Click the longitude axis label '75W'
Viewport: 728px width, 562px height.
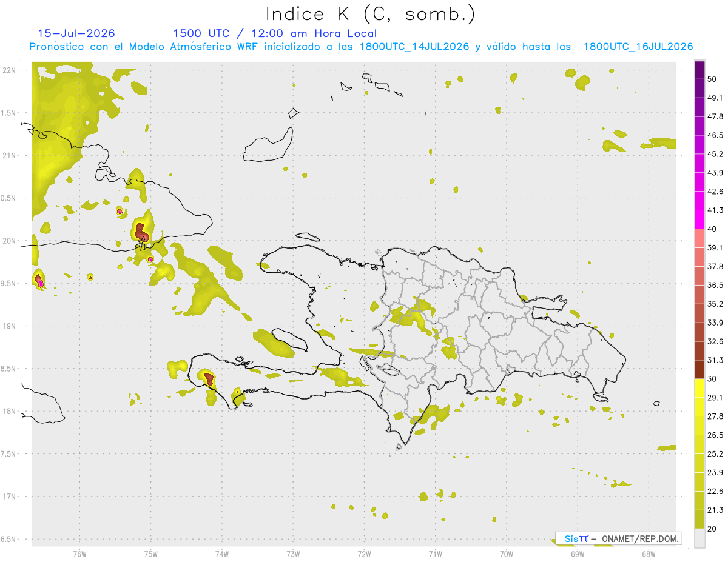pos(150,554)
